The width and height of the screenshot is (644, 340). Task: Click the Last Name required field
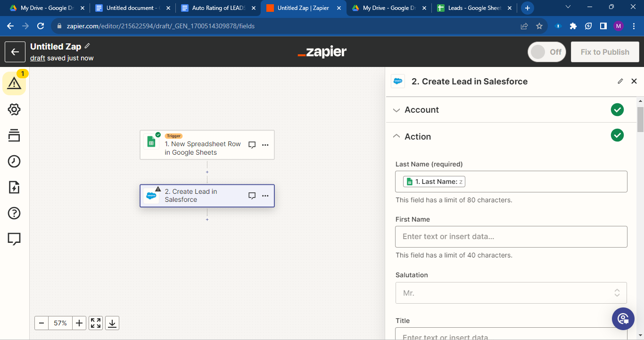511,182
